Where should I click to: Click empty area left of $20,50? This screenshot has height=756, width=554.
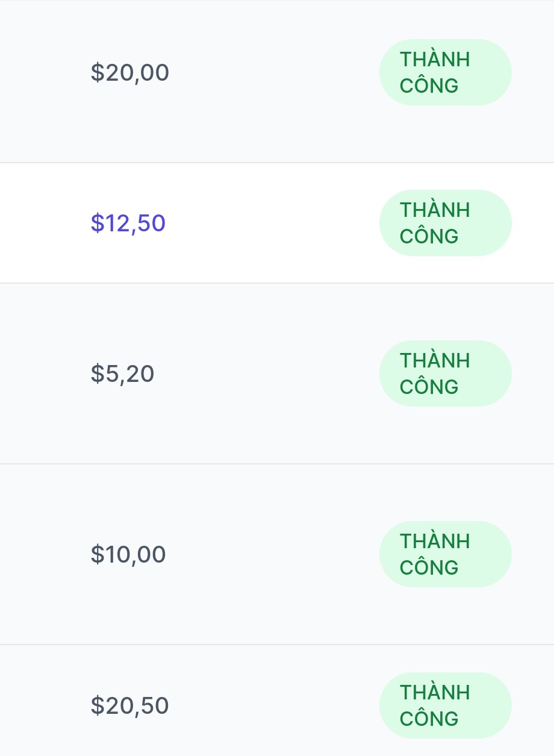tap(42, 705)
